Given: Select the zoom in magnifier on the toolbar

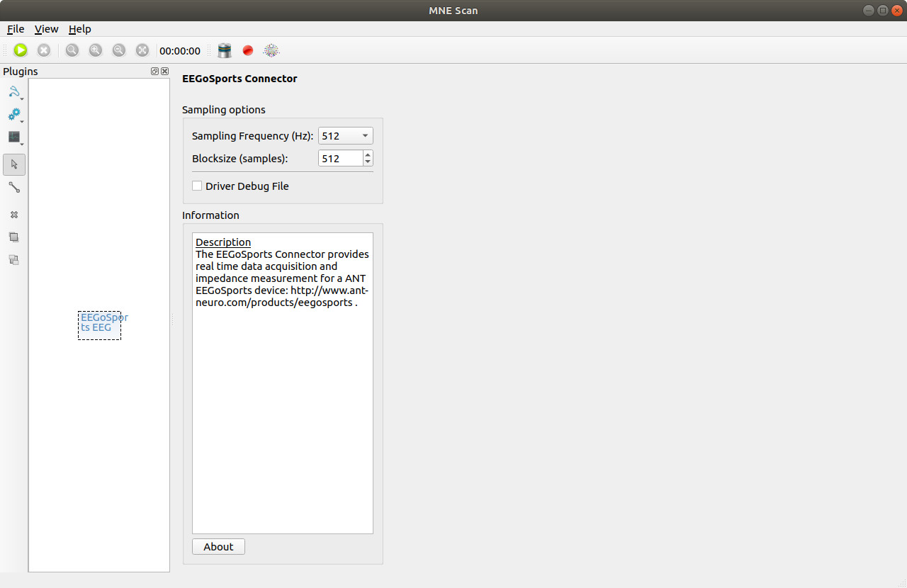Looking at the screenshot, I should (95, 50).
